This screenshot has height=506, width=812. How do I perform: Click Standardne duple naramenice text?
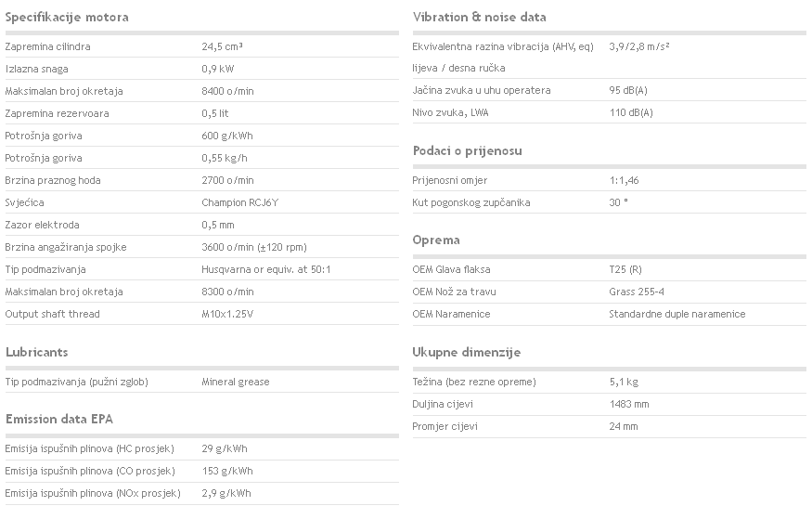pos(677,314)
